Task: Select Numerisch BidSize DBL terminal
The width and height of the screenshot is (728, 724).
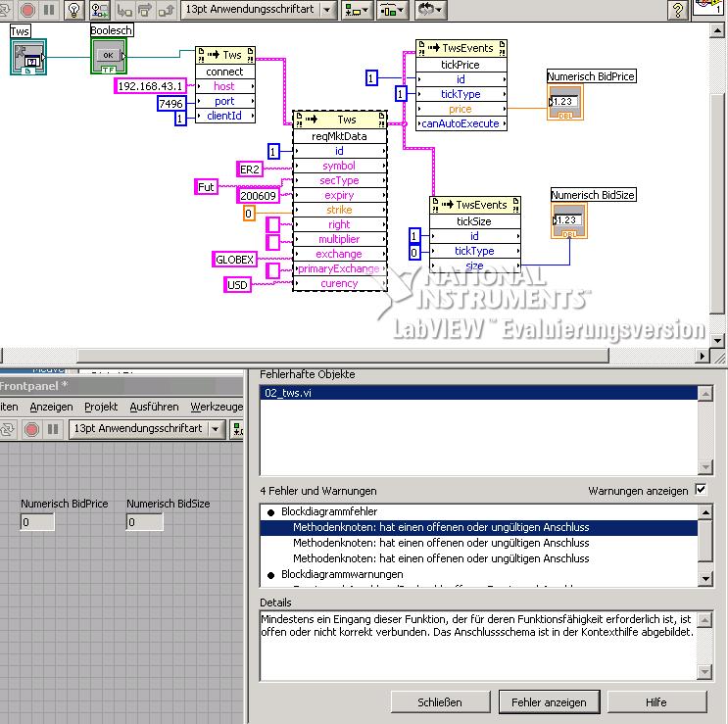Action: coord(568,221)
